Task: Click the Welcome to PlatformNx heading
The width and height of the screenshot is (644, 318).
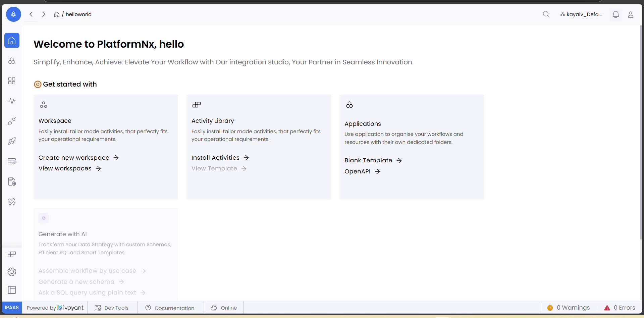Action: tap(109, 44)
